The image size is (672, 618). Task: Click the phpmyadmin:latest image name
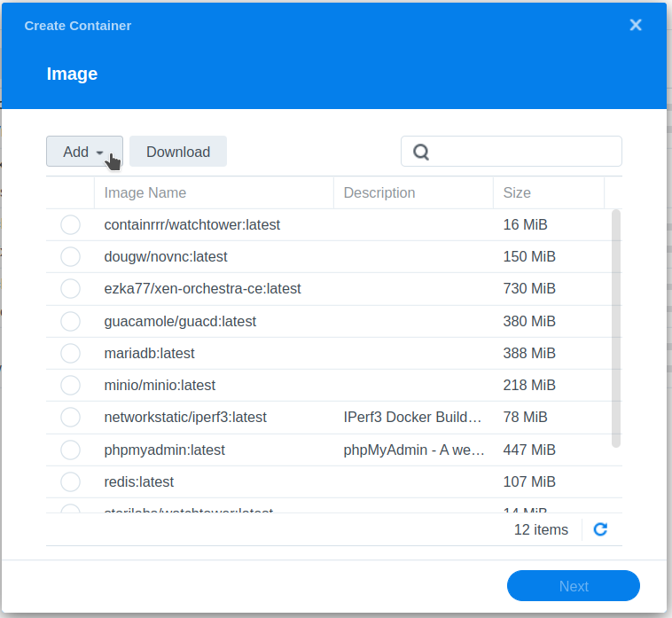(x=165, y=450)
